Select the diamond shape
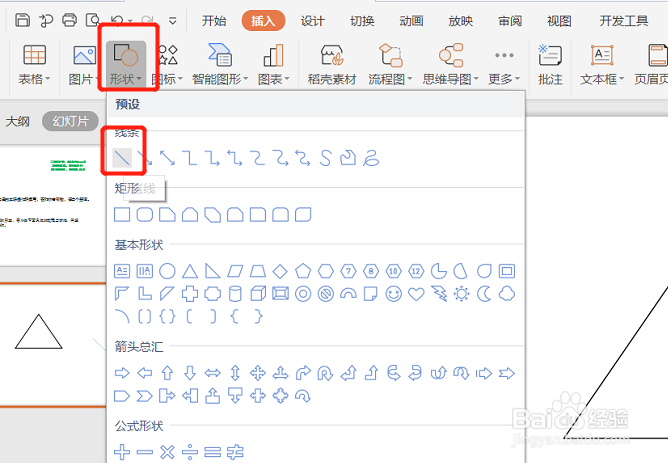Image resolution: width=668 pixels, height=463 pixels. coord(280,271)
